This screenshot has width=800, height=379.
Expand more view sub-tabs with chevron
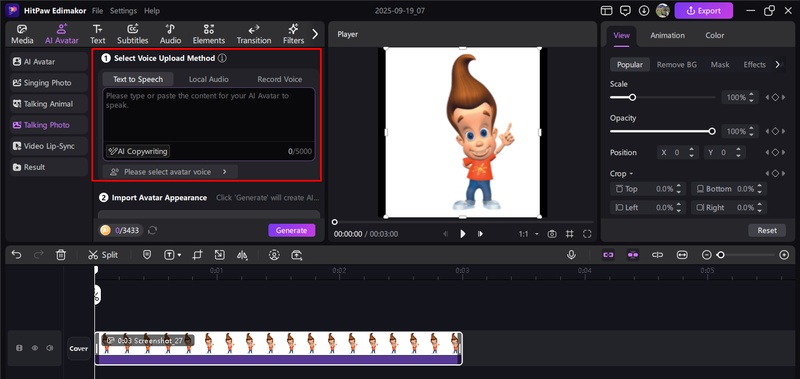[778, 64]
